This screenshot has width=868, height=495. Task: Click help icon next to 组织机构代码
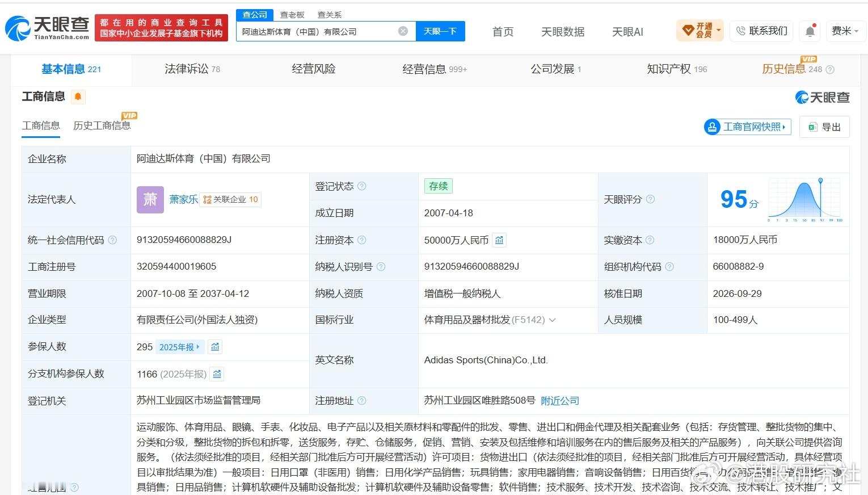(669, 267)
